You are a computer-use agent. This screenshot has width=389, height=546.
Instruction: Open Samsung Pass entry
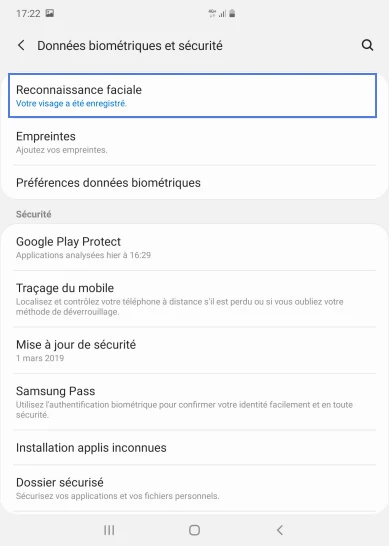click(194, 402)
